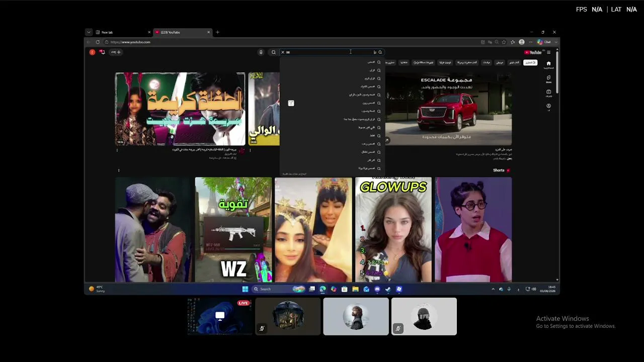Show hidden system tray icons

coord(493,289)
